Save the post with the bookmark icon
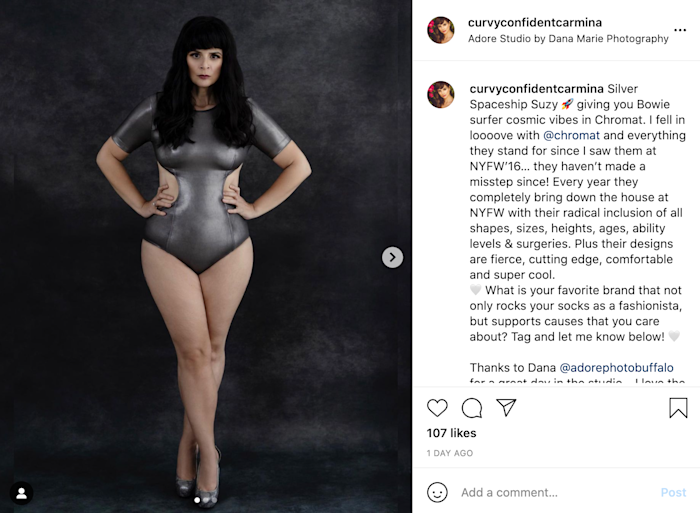Viewport: 700px width, 513px height. pyautogui.click(x=678, y=408)
